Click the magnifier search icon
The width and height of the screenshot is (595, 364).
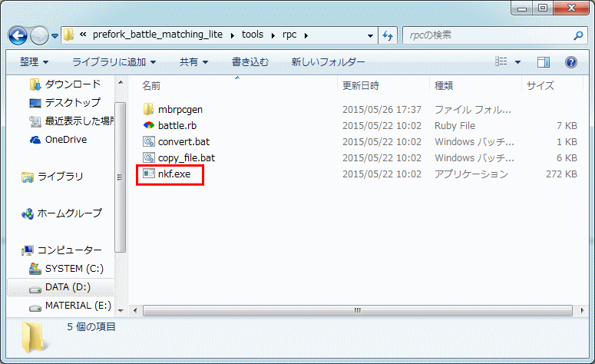[578, 35]
